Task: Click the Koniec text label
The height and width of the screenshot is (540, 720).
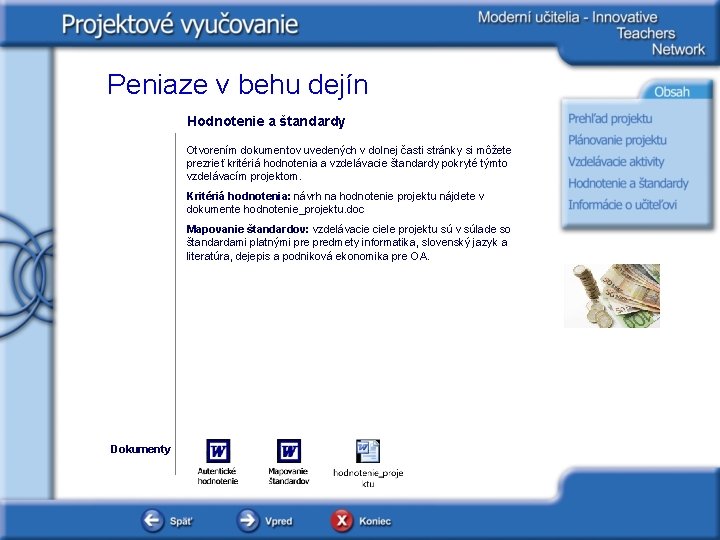Action: click(x=375, y=521)
